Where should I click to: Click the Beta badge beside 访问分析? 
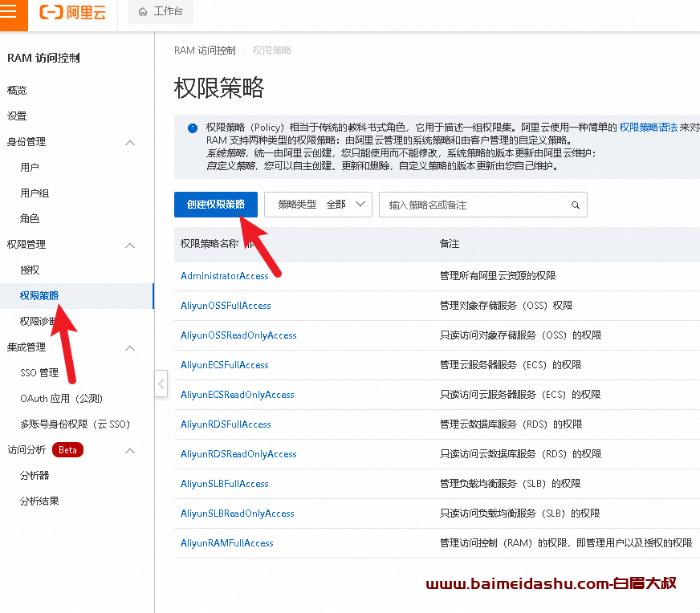(x=67, y=449)
